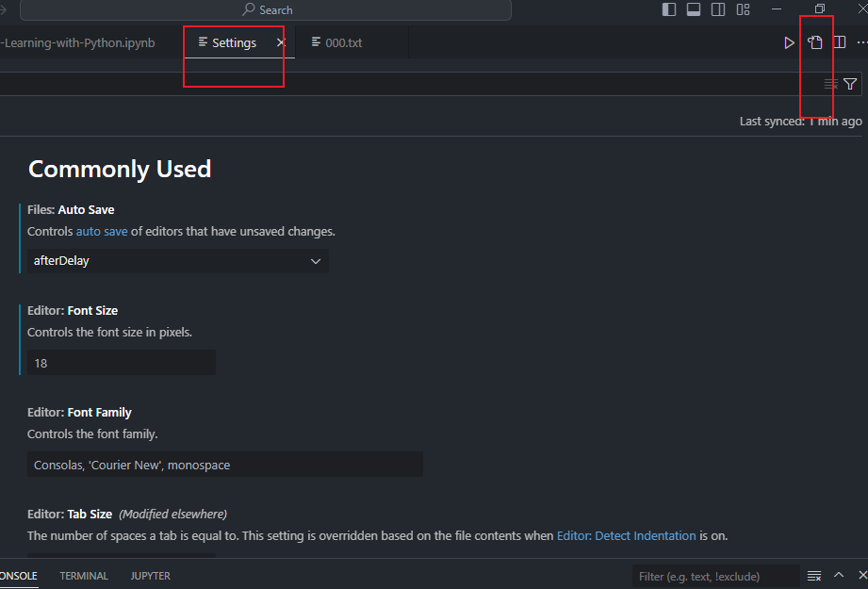The width and height of the screenshot is (868, 589).
Task: Click the Open Settings (JSON) icon
Action: [x=815, y=42]
